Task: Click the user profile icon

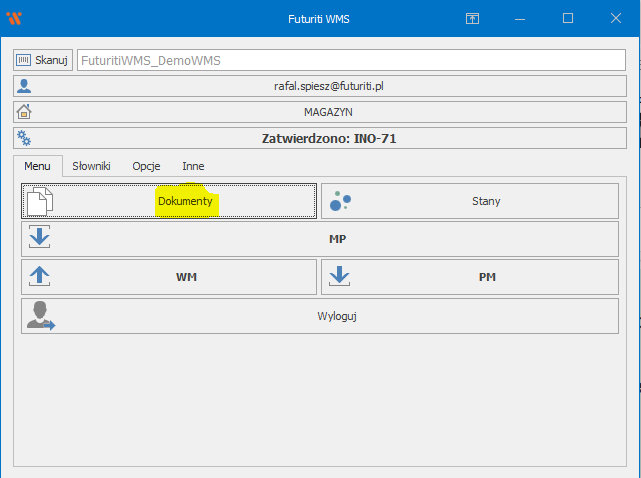Action: (x=24, y=86)
